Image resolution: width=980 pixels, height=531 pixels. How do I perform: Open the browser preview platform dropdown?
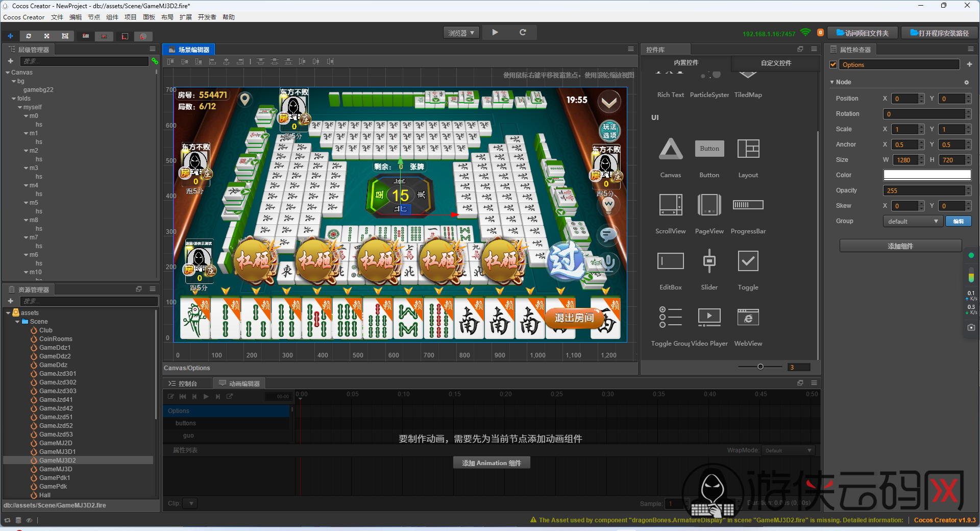tap(461, 33)
